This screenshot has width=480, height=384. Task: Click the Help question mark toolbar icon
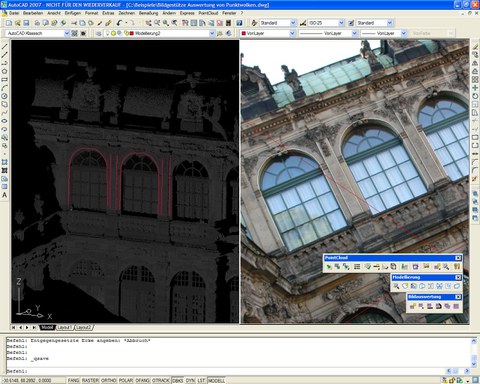click(x=239, y=23)
